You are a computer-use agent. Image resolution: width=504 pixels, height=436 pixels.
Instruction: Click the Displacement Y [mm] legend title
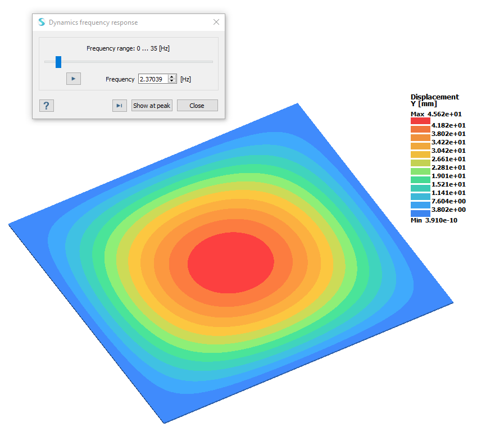(434, 100)
